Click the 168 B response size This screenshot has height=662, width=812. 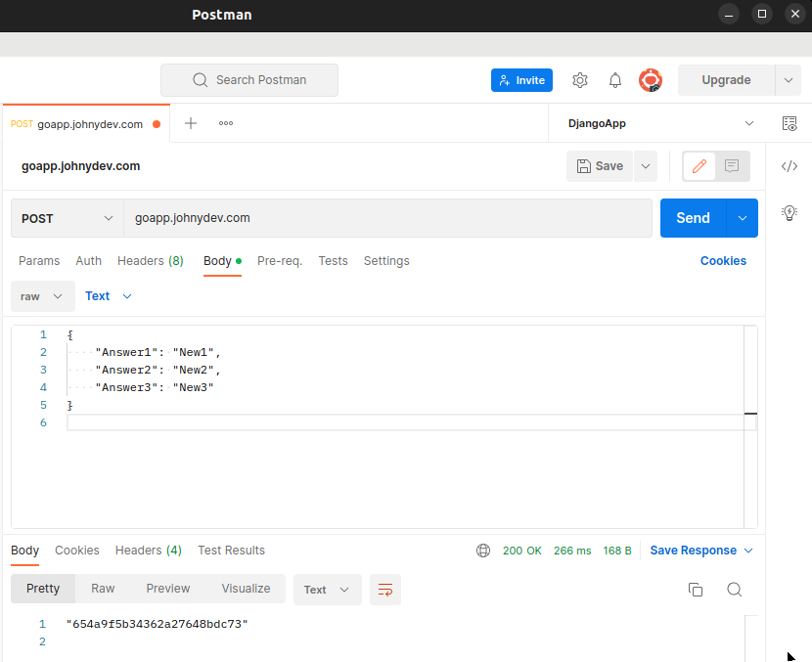[x=616, y=551]
